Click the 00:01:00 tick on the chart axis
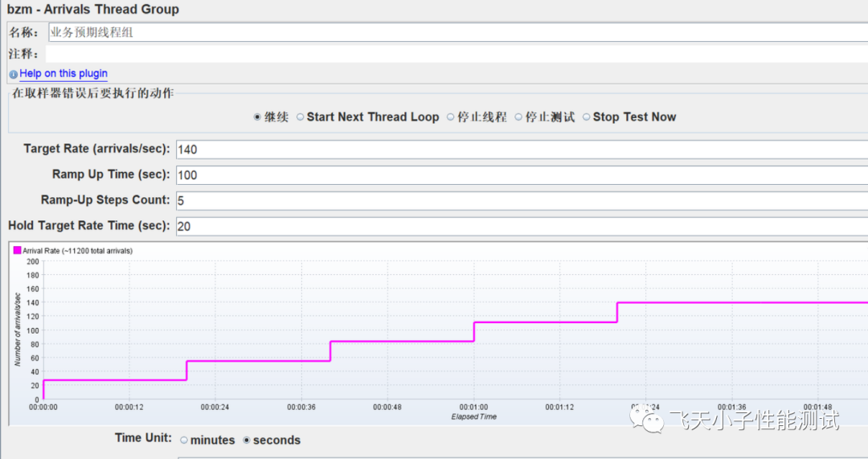Screen dimensions: 868x459 pyautogui.click(x=474, y=407)
